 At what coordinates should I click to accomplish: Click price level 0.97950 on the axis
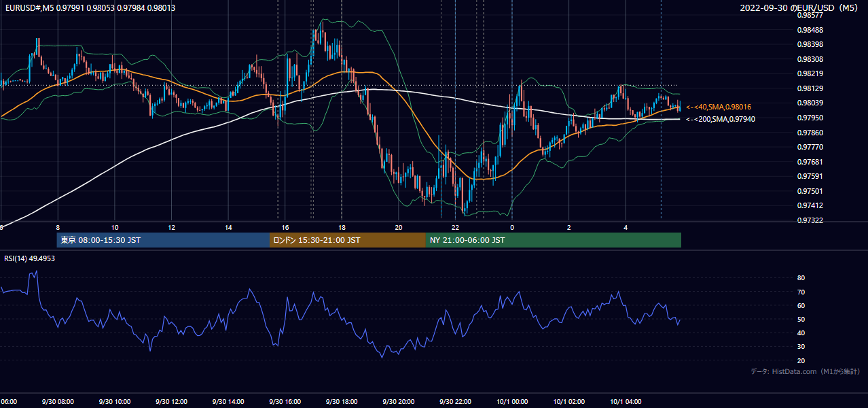tap(810, 118)
